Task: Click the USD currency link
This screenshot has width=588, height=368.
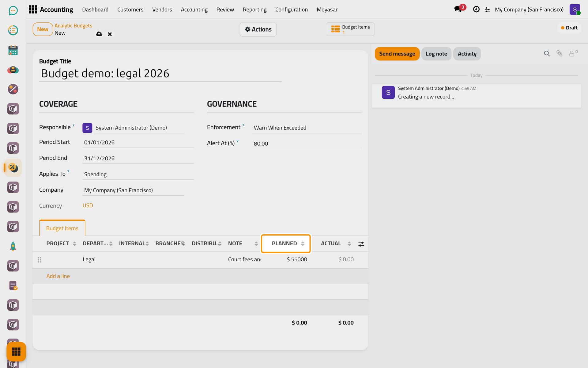Action: coord(88,205)
